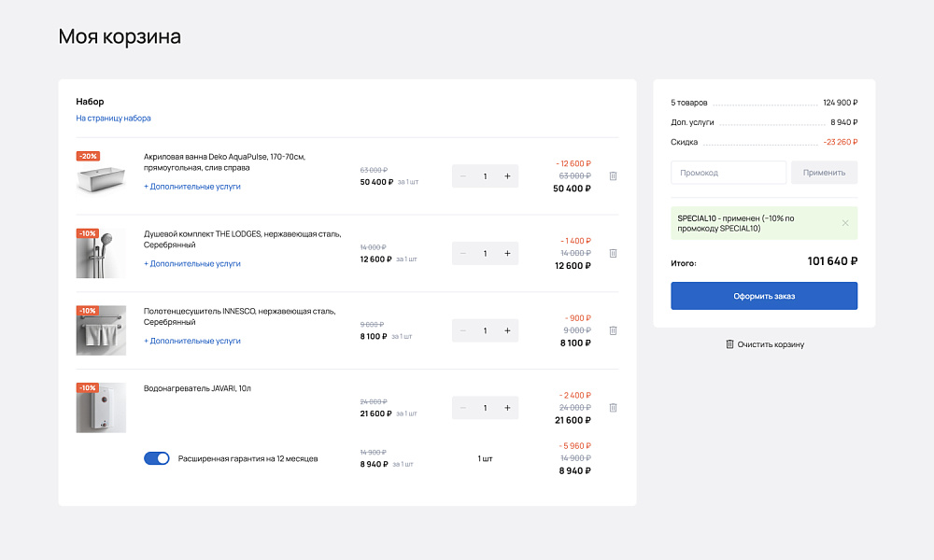Decrease quantity of THE LODGES shower set

point(463,253)
